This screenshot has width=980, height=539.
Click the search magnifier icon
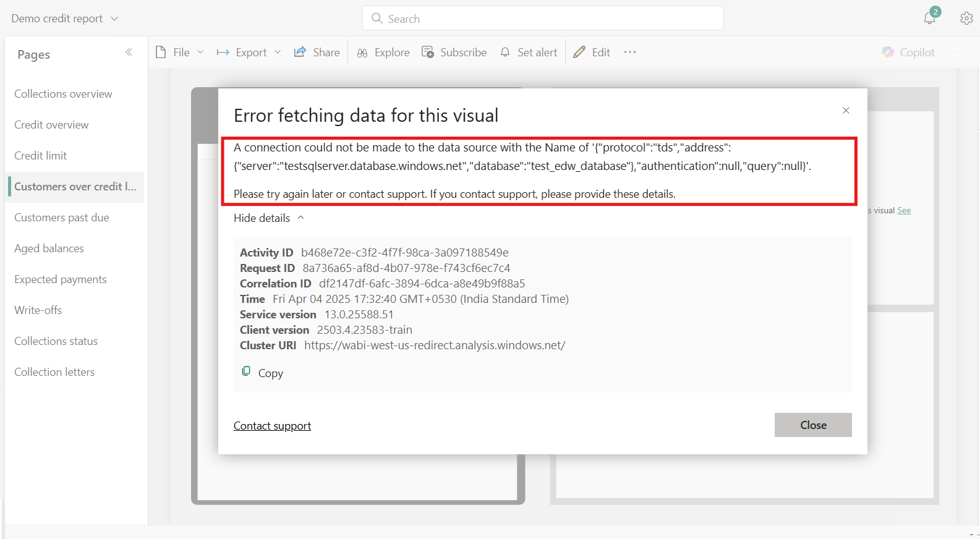[x=377, y=19]
